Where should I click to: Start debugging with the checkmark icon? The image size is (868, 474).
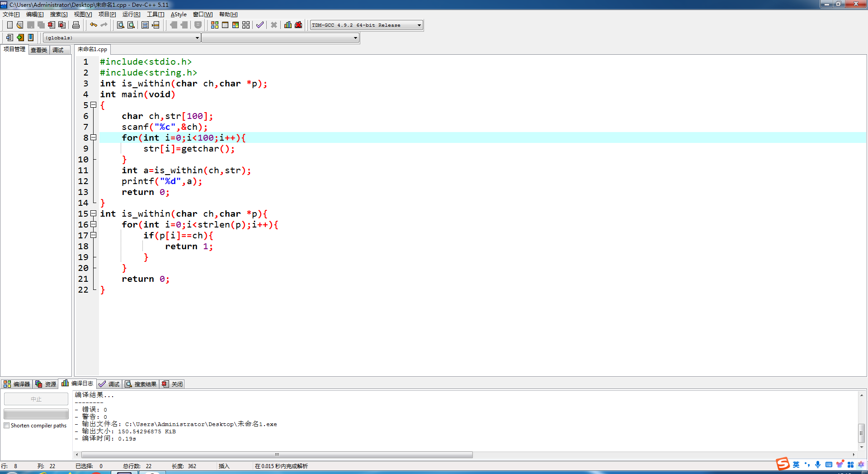(x=260, y=25)
